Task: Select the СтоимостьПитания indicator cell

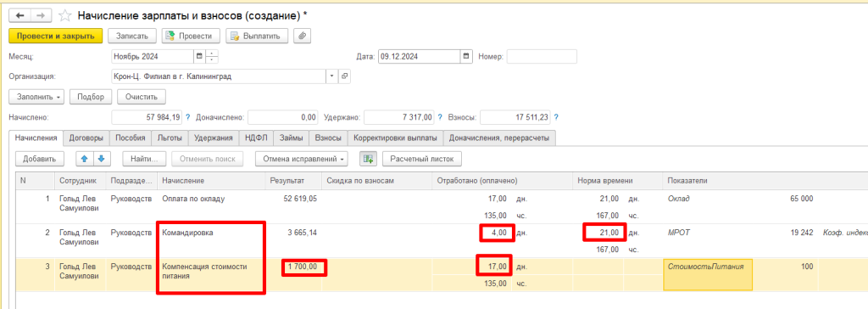Action: [708, 274]
